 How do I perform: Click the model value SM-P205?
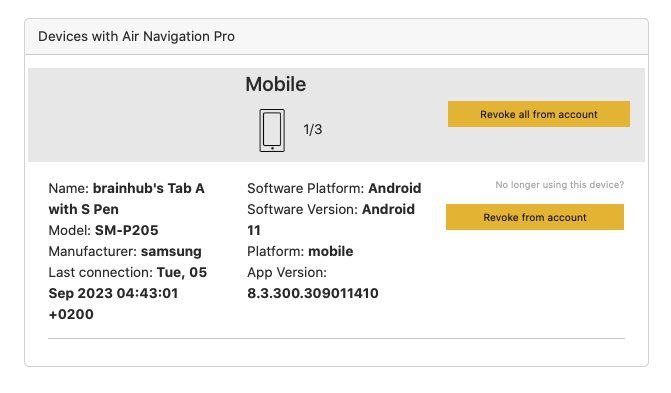click(127, 230)
